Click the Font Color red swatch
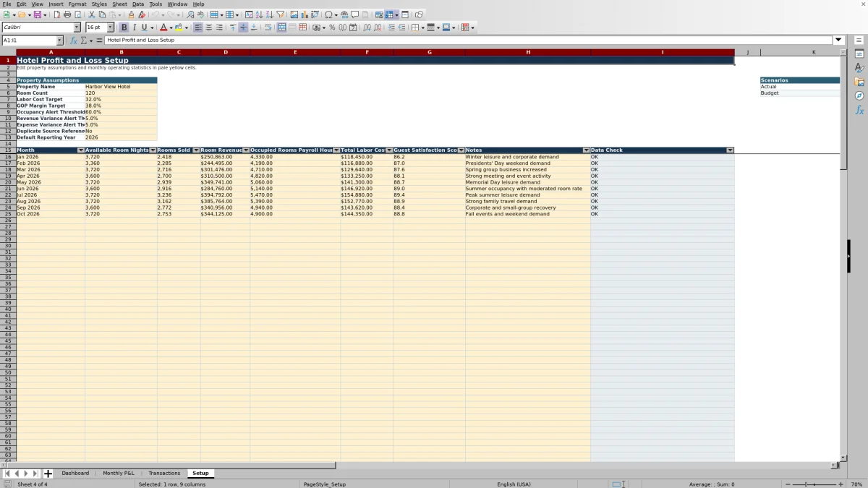 click(x=163, y=27)
